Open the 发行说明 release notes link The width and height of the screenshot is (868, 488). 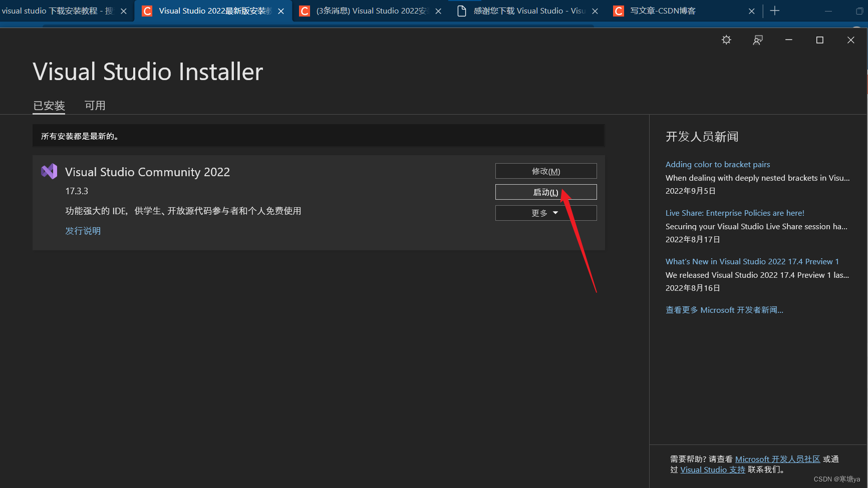tap(83, 231)
